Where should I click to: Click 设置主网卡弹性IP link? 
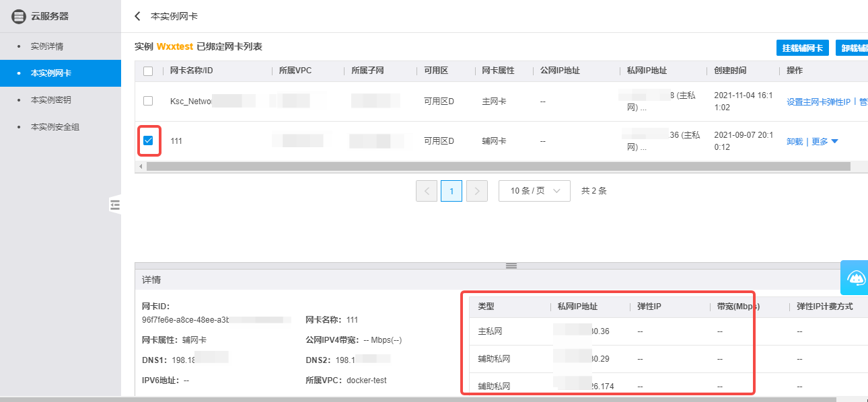point(819,102)
